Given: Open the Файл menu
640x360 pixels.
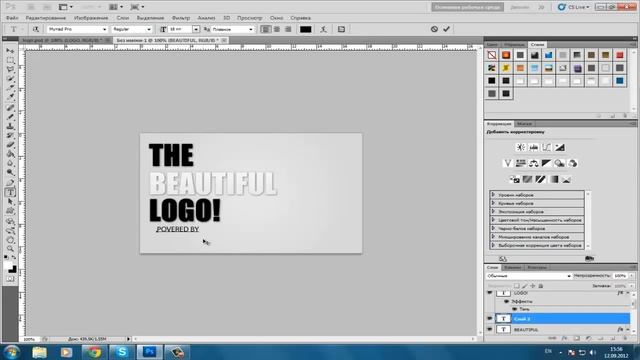Looking at the screenshot, I should (x=12, y=18).
